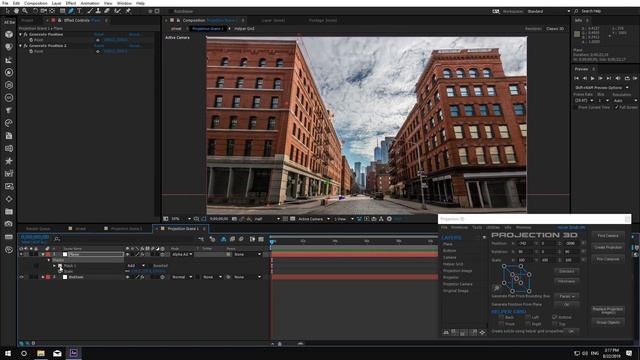Select the Pen tool in the toolbar

(71, 11)
